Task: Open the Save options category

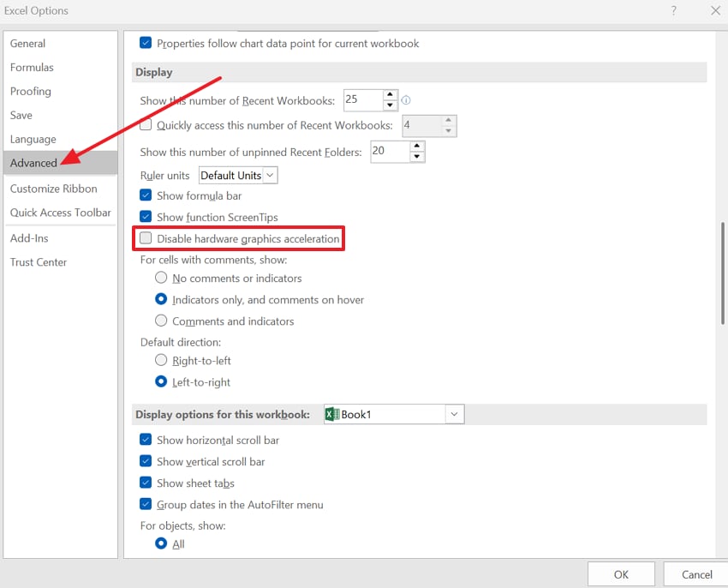Action: tap(60, 115)
